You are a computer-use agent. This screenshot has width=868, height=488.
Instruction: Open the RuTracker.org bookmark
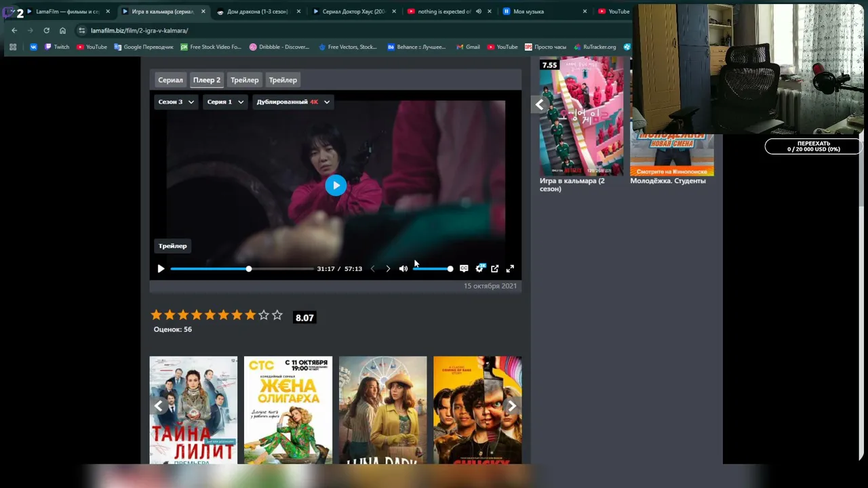coord(595,47)
